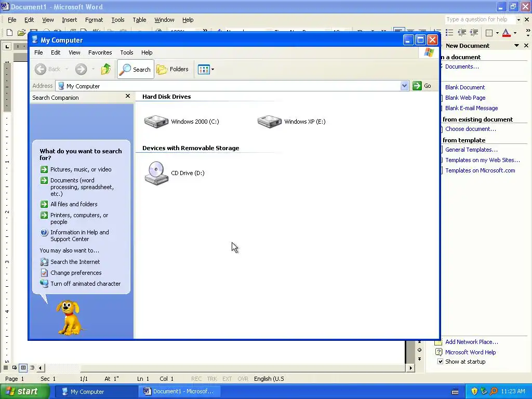Open Word's Table menu
The width and height of the screenshot is (532, 399).
coord(139,20)
